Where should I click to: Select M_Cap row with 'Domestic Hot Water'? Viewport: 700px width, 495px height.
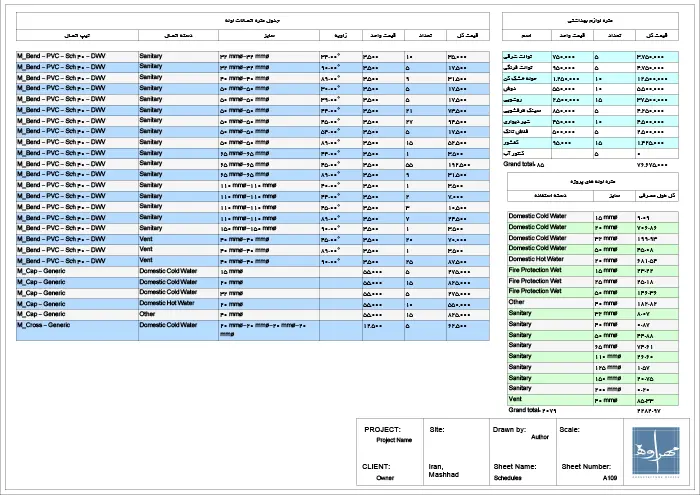pos(253,304)
